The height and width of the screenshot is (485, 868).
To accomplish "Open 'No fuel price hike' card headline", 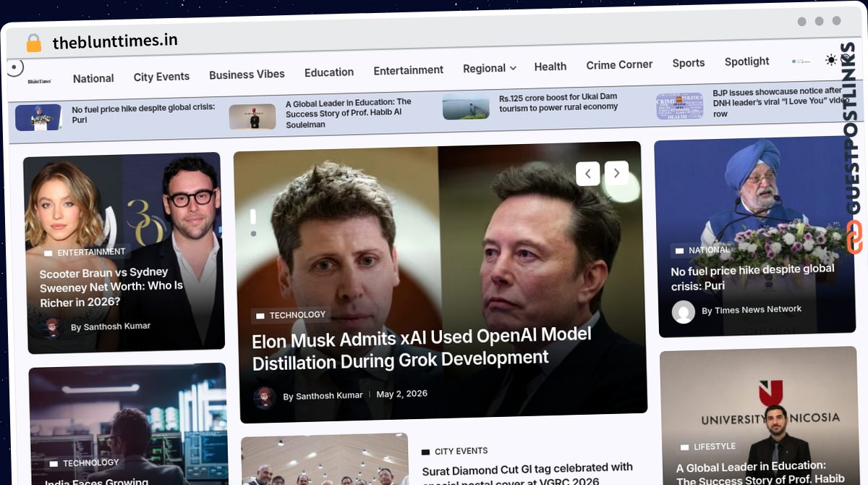I will pyautogui.click(x=752, y=277).
